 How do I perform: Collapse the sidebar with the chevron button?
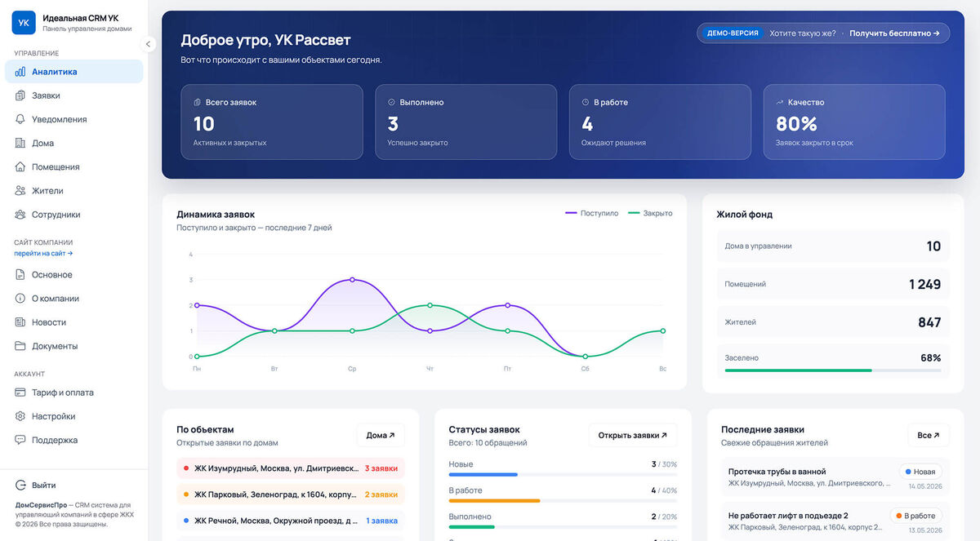tap(148, 44)
